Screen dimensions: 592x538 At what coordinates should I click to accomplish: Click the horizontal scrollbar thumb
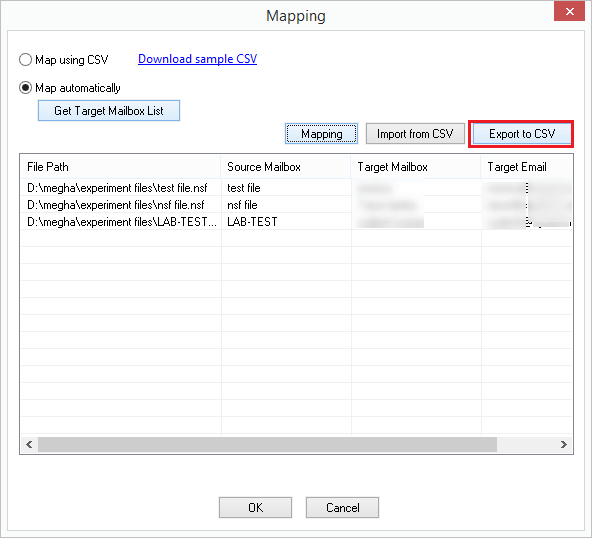(x=267, y=444)
